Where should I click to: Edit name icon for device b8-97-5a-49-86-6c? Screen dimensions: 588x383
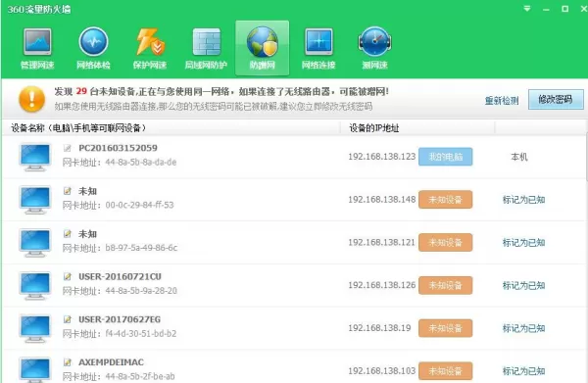click(x=68, y=234)
